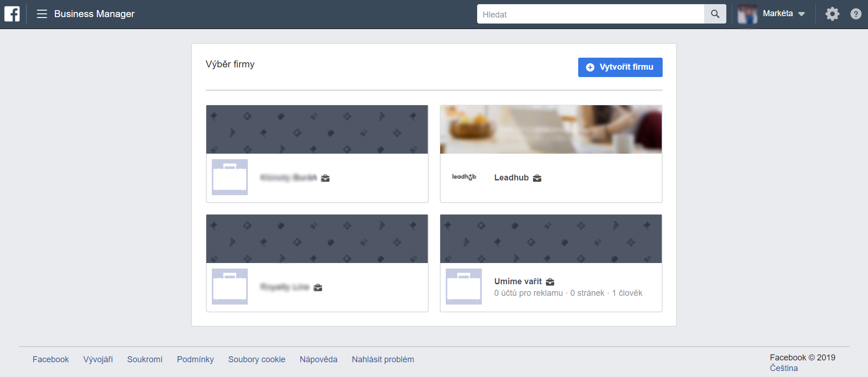Focus the Hledat search field
This screenshot has height=377, width=868.
tap(590, 14)
